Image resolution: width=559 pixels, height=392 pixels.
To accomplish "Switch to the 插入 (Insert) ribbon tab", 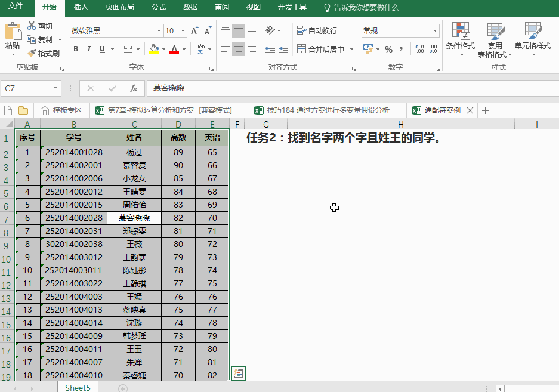I will [x=81, y=7].
